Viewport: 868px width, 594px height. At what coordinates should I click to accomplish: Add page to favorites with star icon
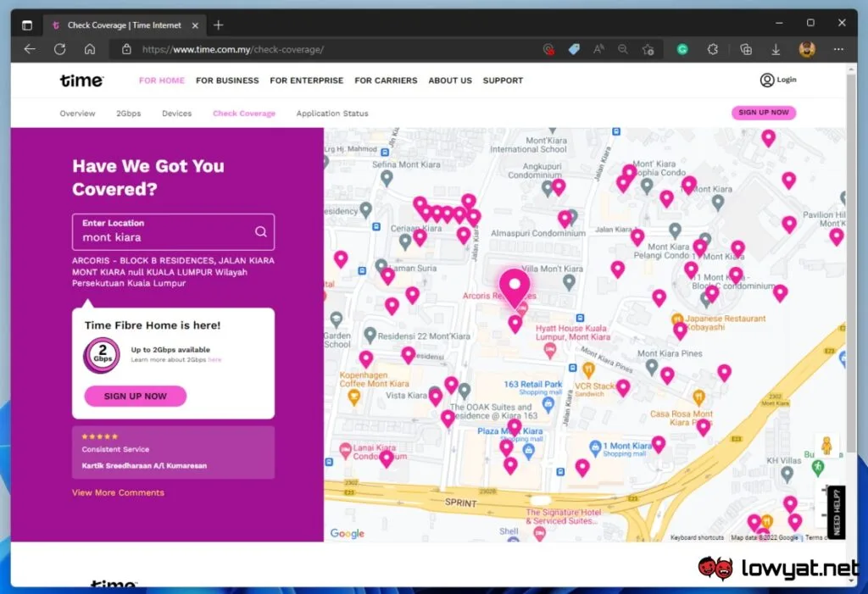point(648,49)
